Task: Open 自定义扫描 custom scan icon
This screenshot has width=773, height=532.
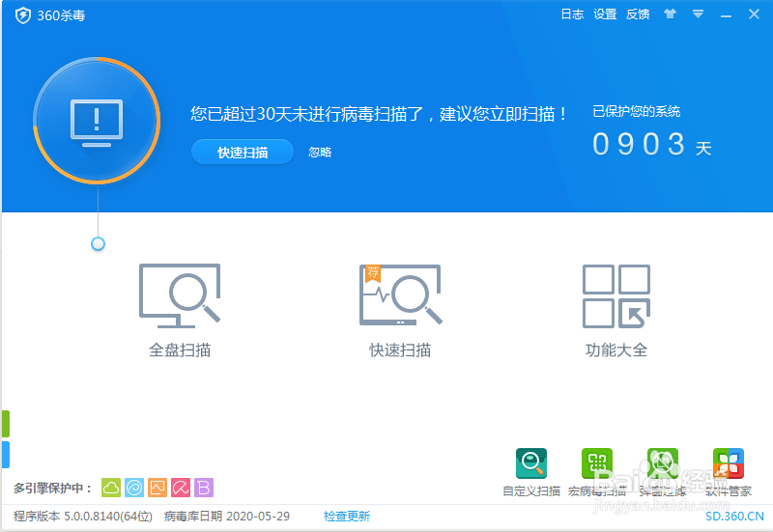Action: click(x=531, y=463)
